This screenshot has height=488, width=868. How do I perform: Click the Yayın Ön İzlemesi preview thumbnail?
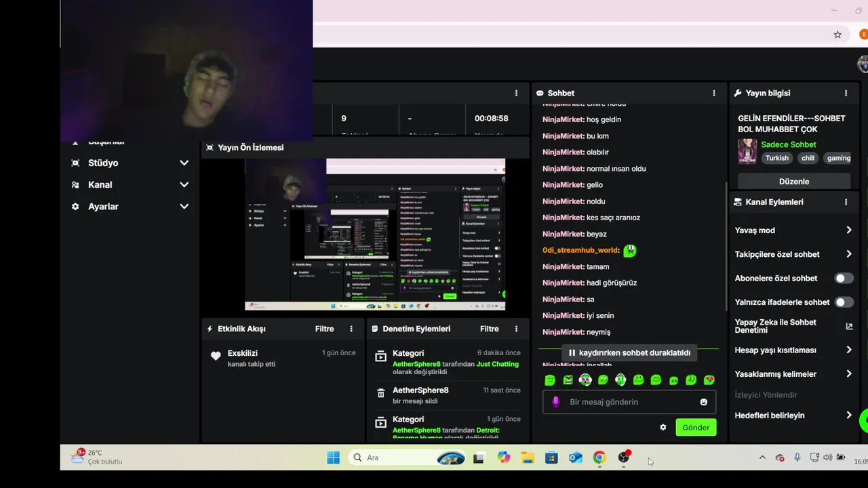[x=375, y=235]
